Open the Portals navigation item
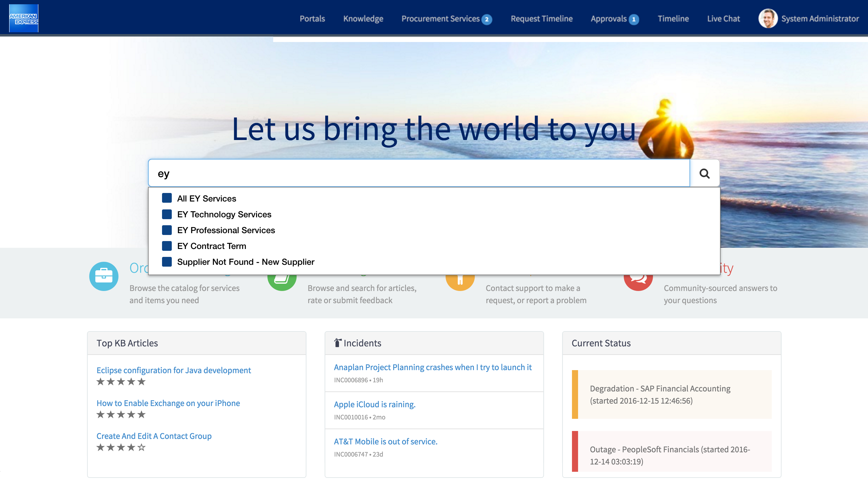This screenshot has width=868, height=487. (312, 19)
